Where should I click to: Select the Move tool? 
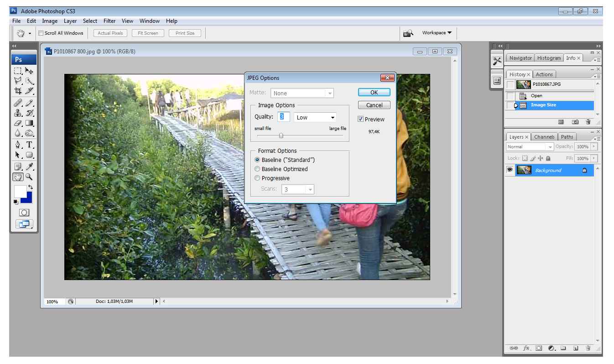(29, 71)
